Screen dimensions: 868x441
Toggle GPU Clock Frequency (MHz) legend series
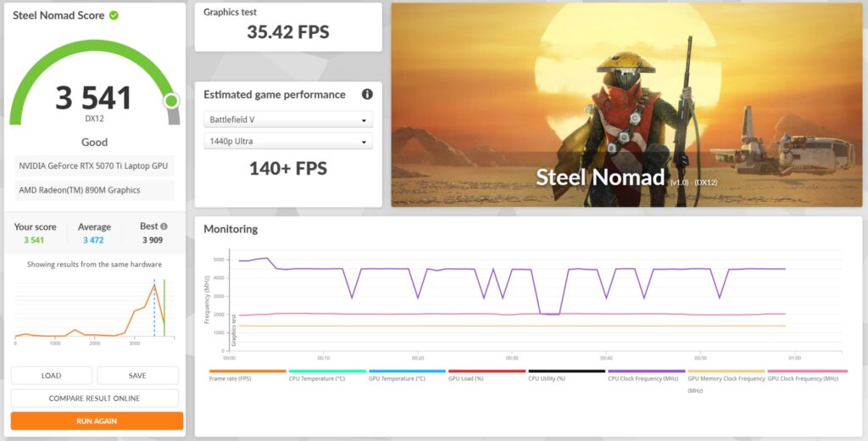[x=807, y=377]
